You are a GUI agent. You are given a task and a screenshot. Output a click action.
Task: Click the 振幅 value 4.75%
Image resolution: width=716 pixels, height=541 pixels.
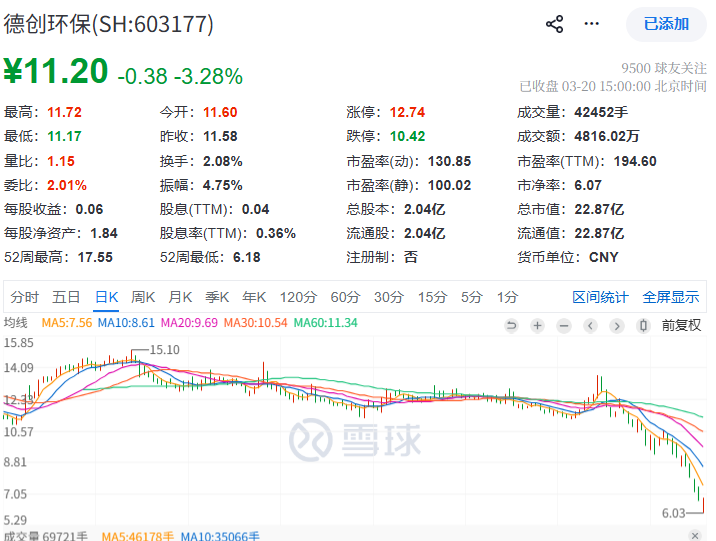(x=223, y=185)
